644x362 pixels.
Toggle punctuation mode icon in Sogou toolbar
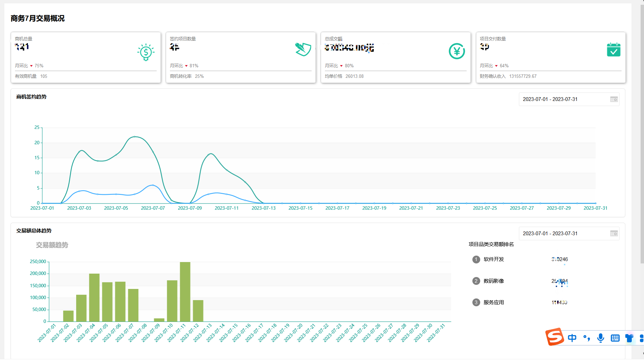click(x=587, y=338)
